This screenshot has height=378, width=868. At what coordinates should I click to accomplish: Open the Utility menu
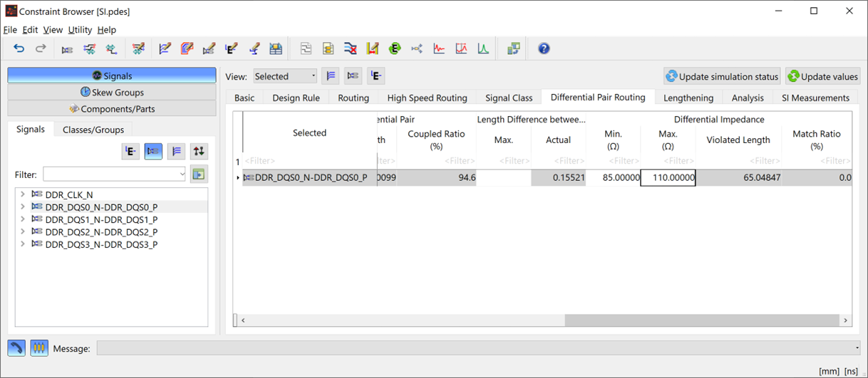point(80,30)
